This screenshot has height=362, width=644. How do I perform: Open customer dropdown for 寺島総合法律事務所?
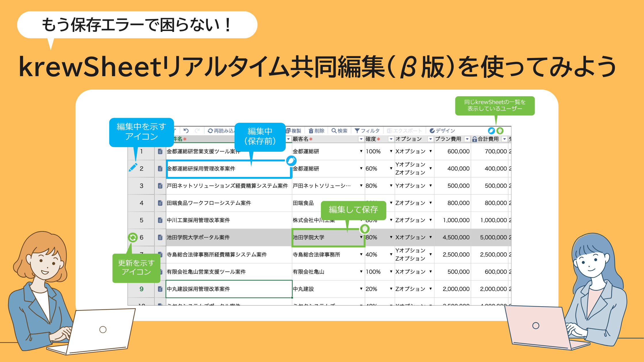(x=361, y=255)
